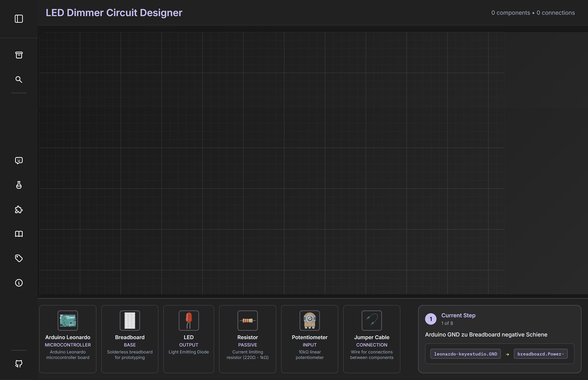
Task: Click the Potentiometer card label
Action: pyautogui.click(x=309, y=337)
